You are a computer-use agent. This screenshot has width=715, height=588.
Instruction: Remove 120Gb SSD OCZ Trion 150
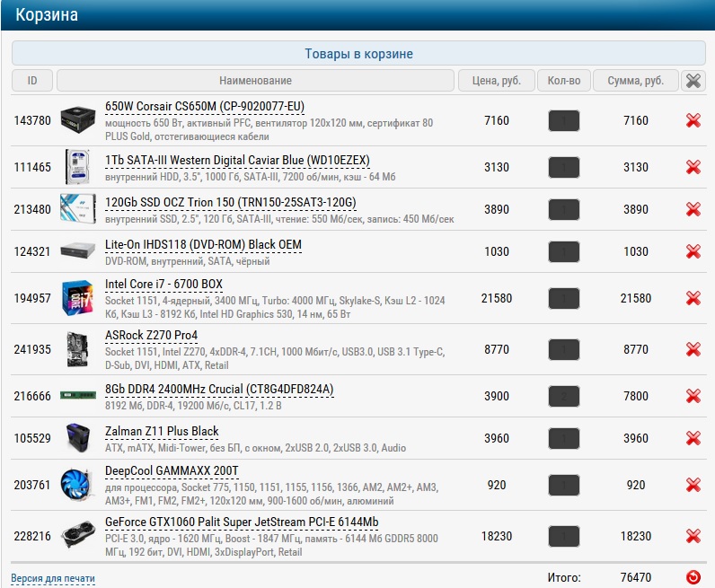[x=693, y=209]
